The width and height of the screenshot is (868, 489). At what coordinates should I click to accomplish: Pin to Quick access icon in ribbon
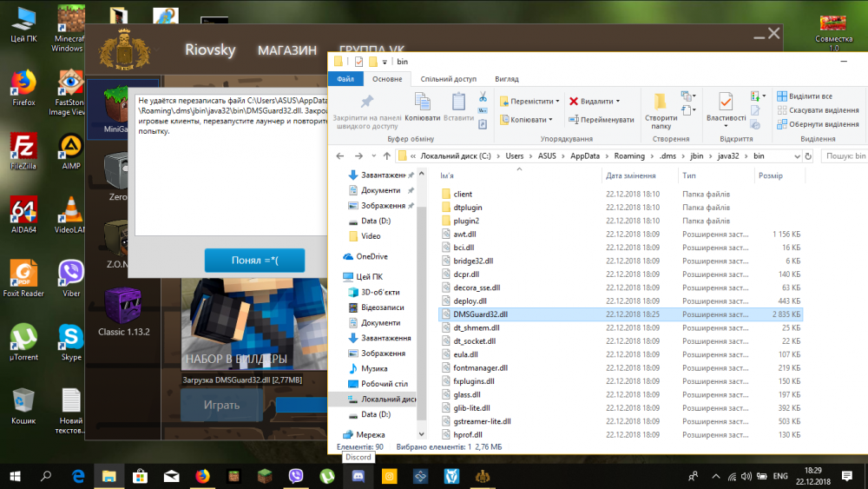coord(366,102)
